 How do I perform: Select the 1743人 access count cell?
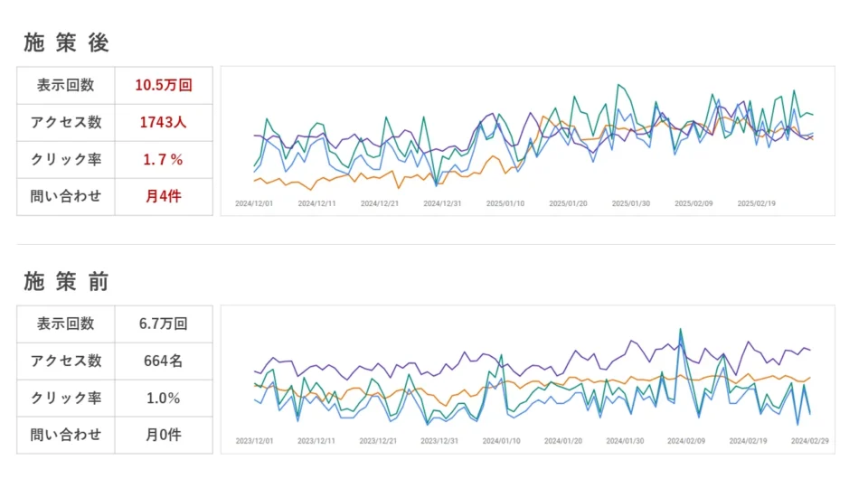pyautogui.click(x=164, y=122)
